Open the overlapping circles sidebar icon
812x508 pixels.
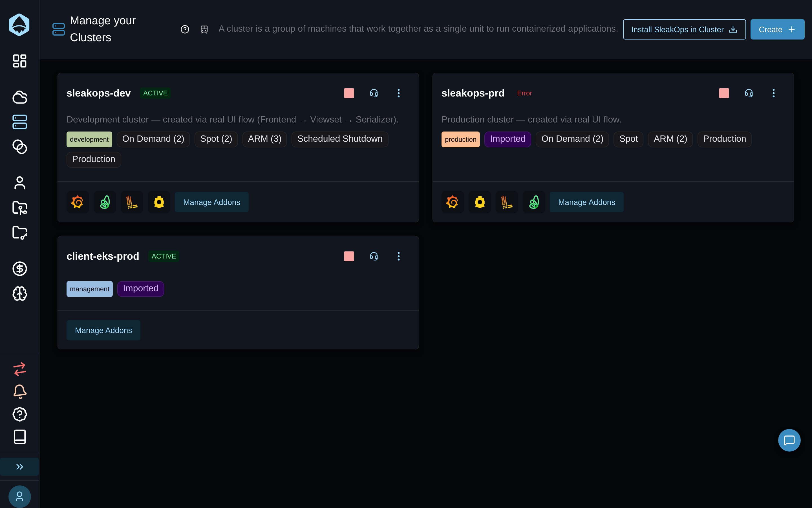[x=19, y=147]
